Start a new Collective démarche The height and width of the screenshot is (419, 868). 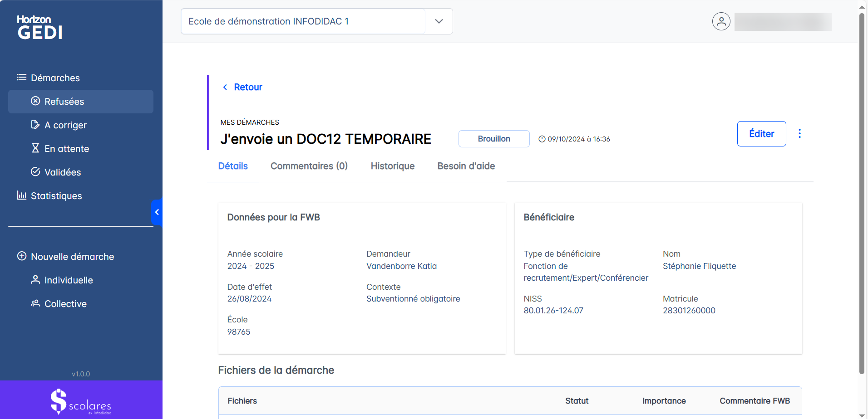point(65,304)
